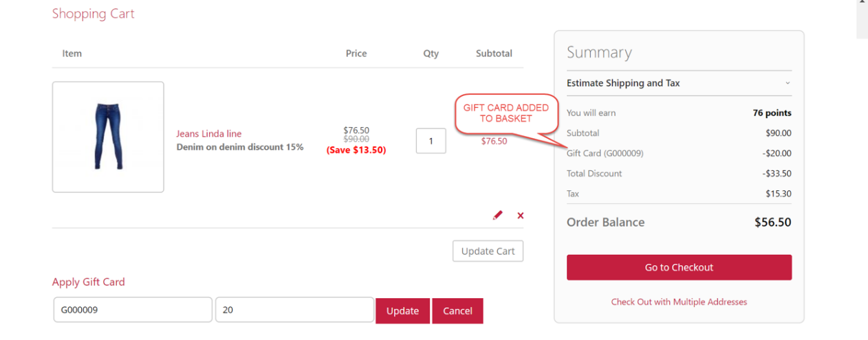
Task: Click the pencil edit icon for the jeans
Action: point(497,216)
